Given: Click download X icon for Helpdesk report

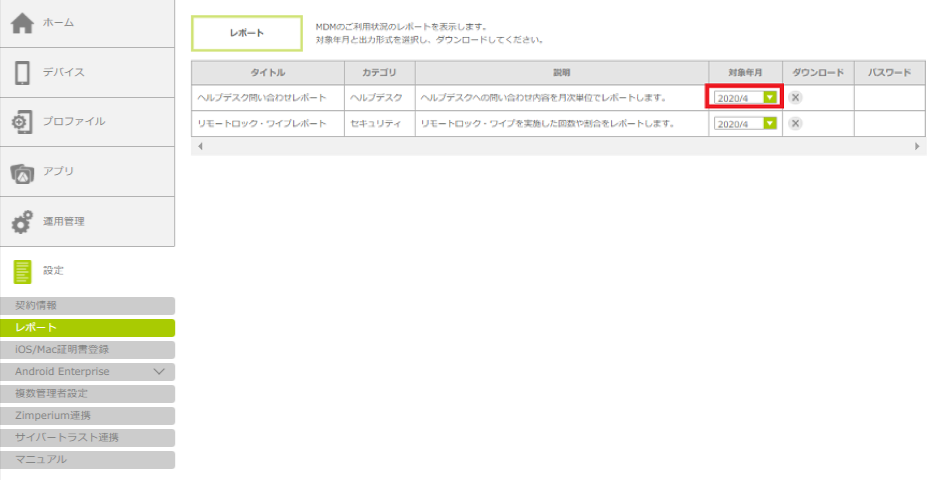Looking at the screenshot, I should tap(795, 97).
